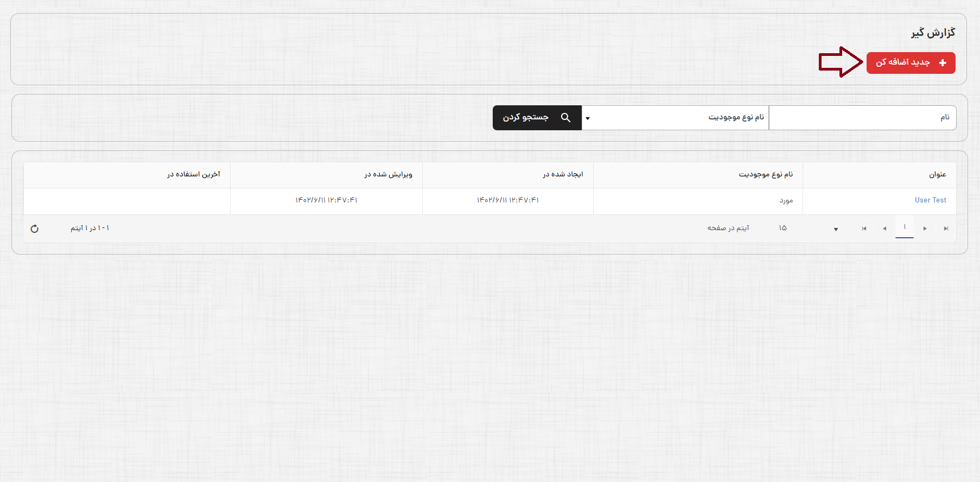The height and width of the screenshot is (482, 980).
Task: Sort by ویرایش شده در (edited at) column header
Action: (x=388, y=175)
